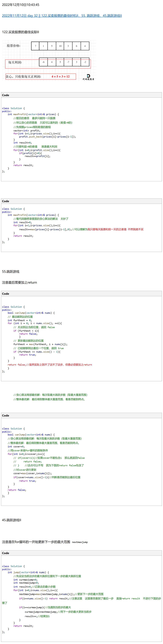163x644 pixels.
Task: Click the 每天利润 label in the diagram
Action: [15, 62]
